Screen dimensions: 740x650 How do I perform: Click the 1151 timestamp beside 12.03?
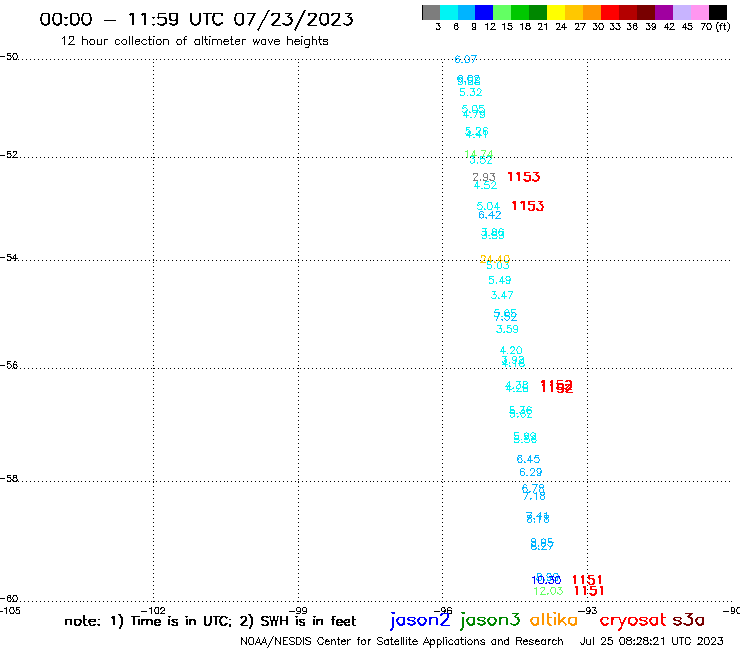589,591
